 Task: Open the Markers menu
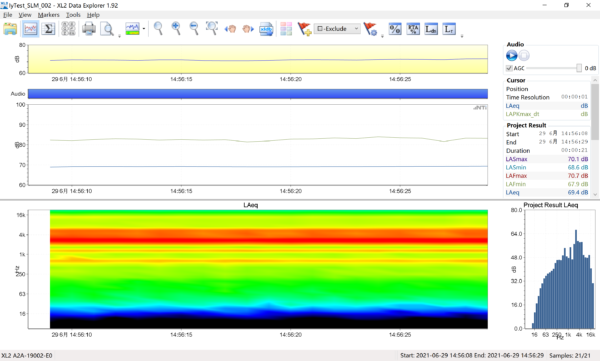tap(49, 15)
